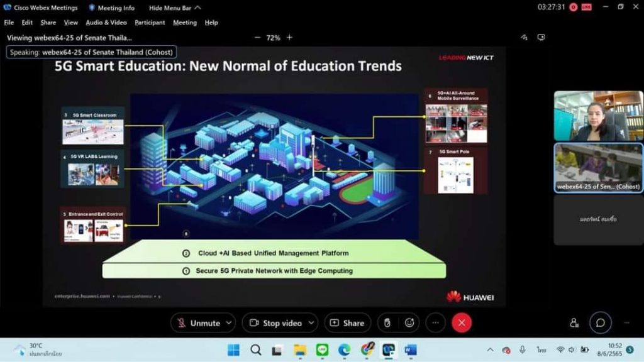
Task: Open the reactions emoji icon
Action: [409, 323]
